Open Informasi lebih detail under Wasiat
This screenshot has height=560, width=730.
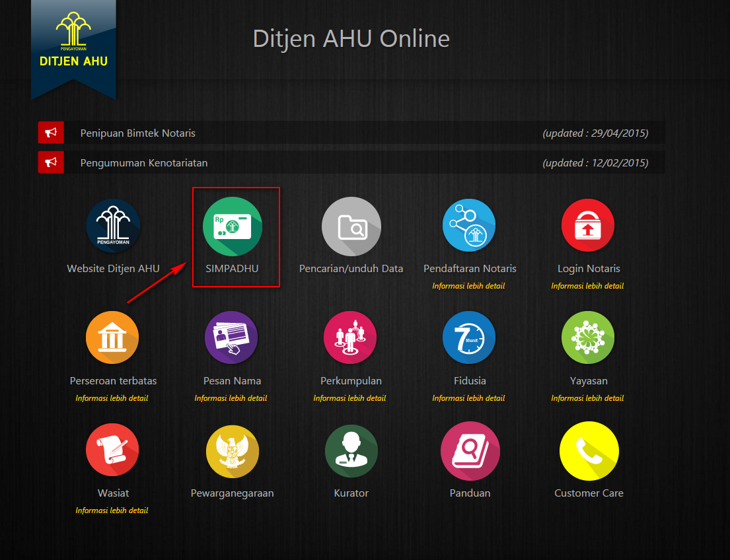(x=112, y=510)
